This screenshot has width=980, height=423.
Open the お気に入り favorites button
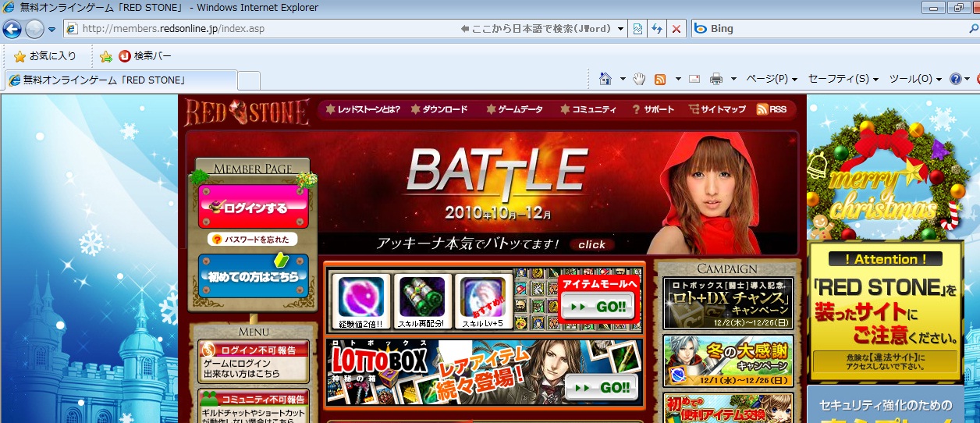pos(45,56)
